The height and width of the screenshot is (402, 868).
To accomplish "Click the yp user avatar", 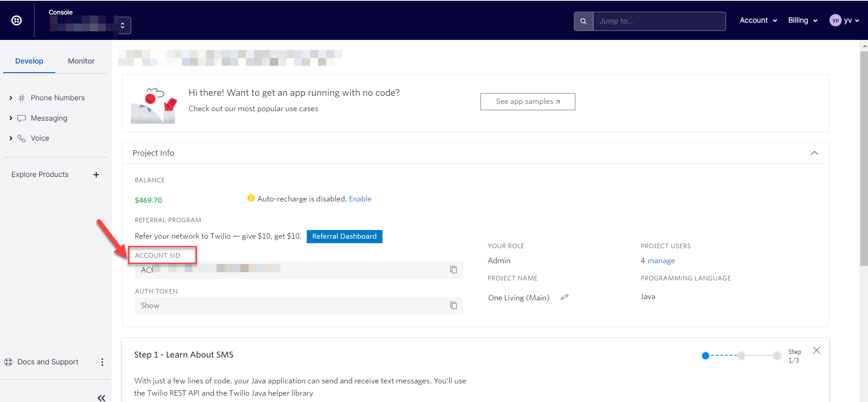I will (835, 20).
